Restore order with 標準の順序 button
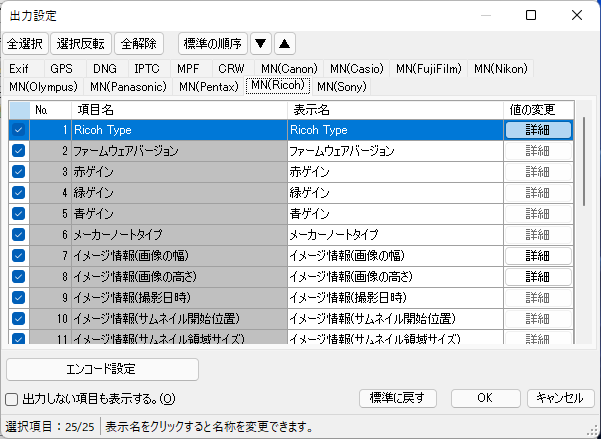601x439 pixels. (x=213, y=44)
